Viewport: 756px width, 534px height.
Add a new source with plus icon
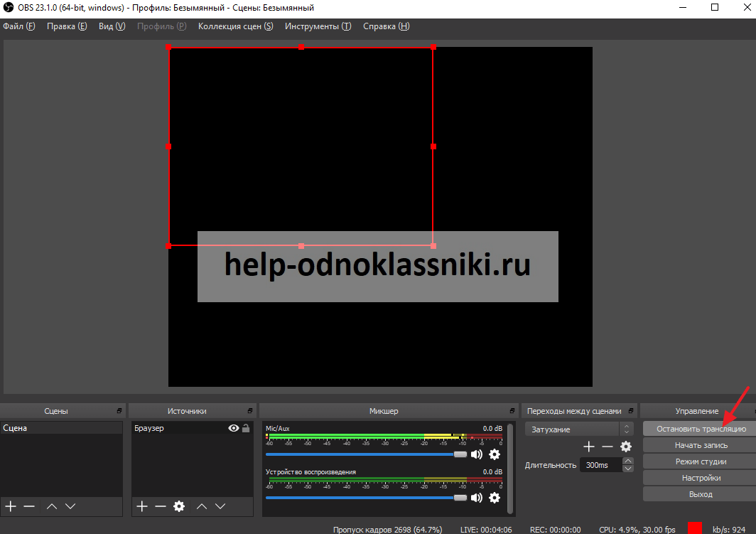(142, 506)
